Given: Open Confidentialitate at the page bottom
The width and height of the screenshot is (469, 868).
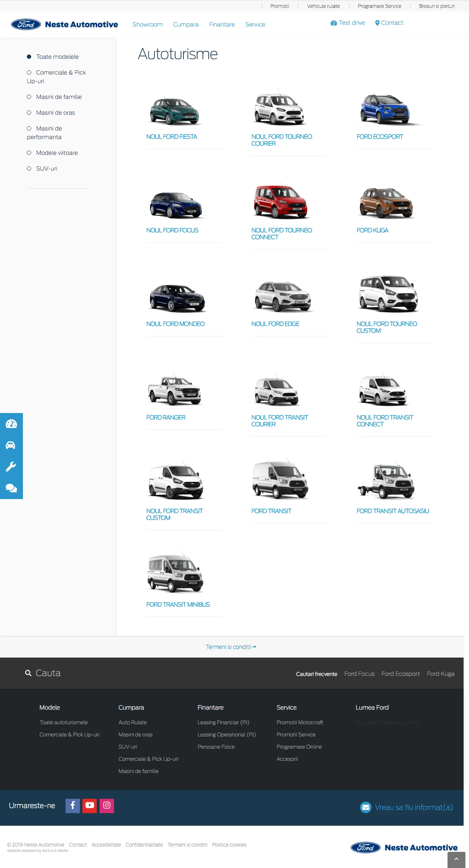Looking at the screenshot, I should pos(144,845).
